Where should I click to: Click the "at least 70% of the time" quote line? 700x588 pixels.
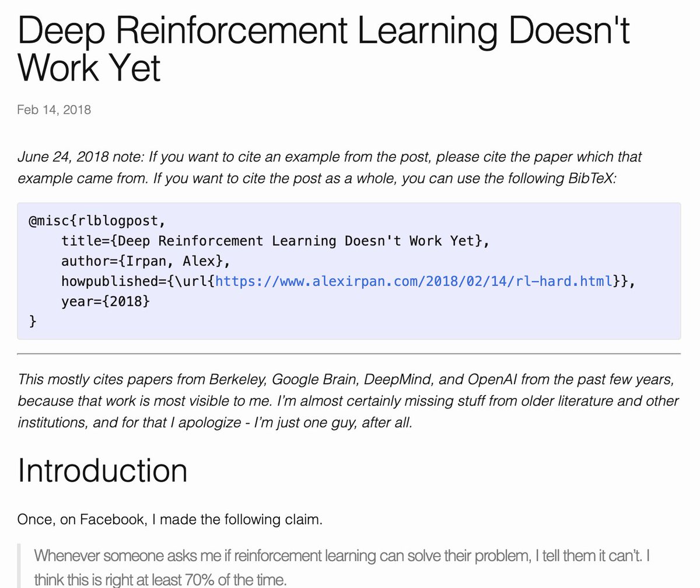tap(160, 580)
